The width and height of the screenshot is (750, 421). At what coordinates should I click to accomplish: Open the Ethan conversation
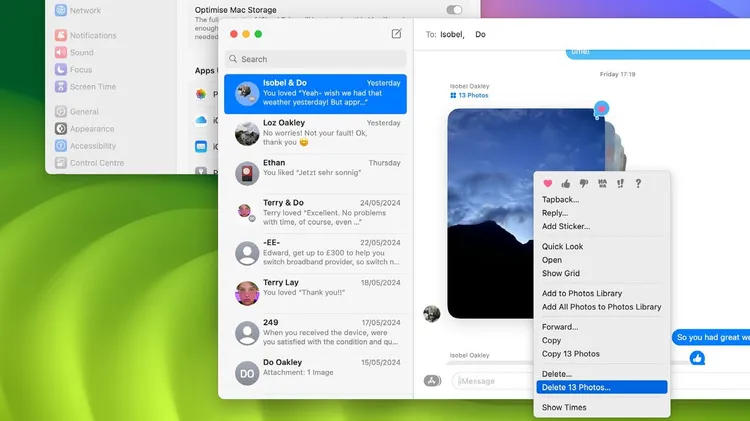(316, 173)
